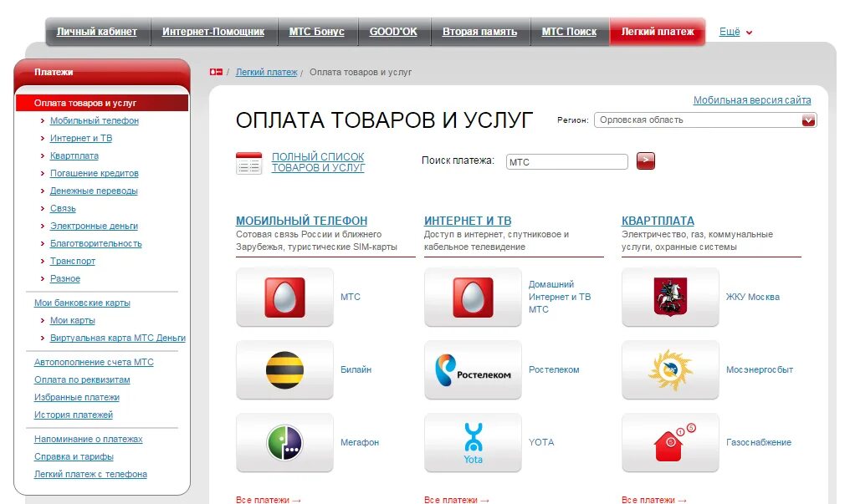Choose the Газоснабжение red house tile
850x504 pixels.
pos(670,442)
